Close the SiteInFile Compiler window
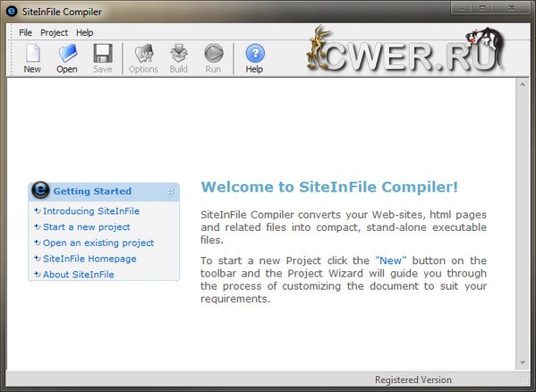The image size is (536, 392). [512, 8]
